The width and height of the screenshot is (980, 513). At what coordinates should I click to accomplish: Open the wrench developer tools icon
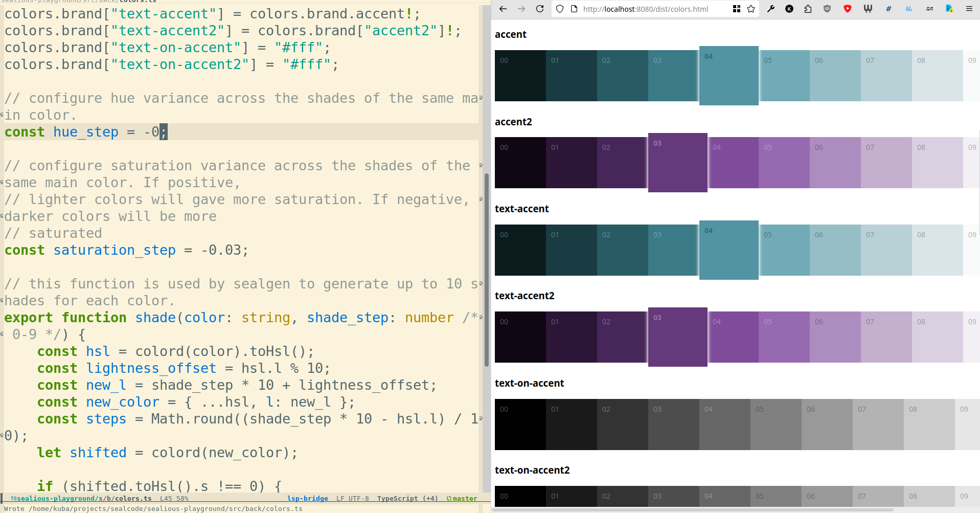(771, 9)
